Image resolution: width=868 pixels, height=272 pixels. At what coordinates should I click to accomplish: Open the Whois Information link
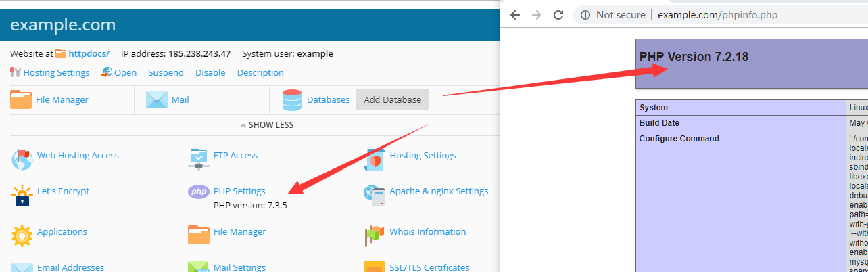coord(428,231)
